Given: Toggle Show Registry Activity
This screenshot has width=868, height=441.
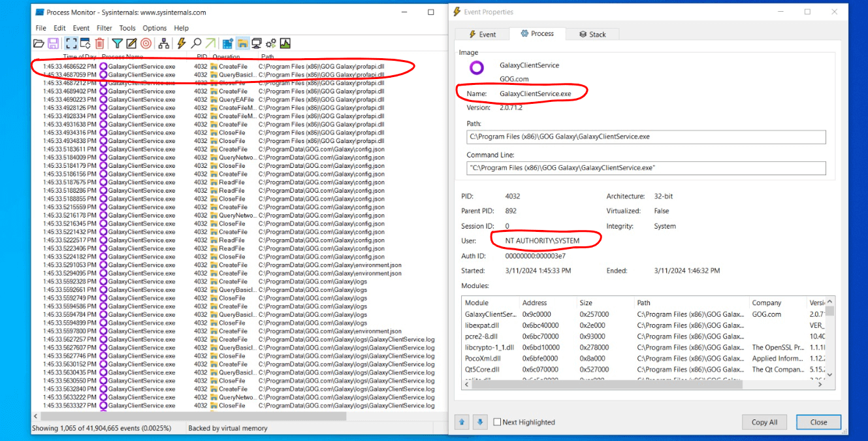Looking at the screenshot, I should point(228,44).
